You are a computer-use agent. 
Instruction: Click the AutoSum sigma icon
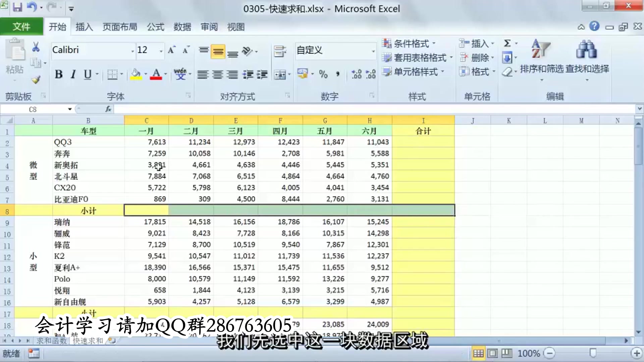(x=507, y=43)
